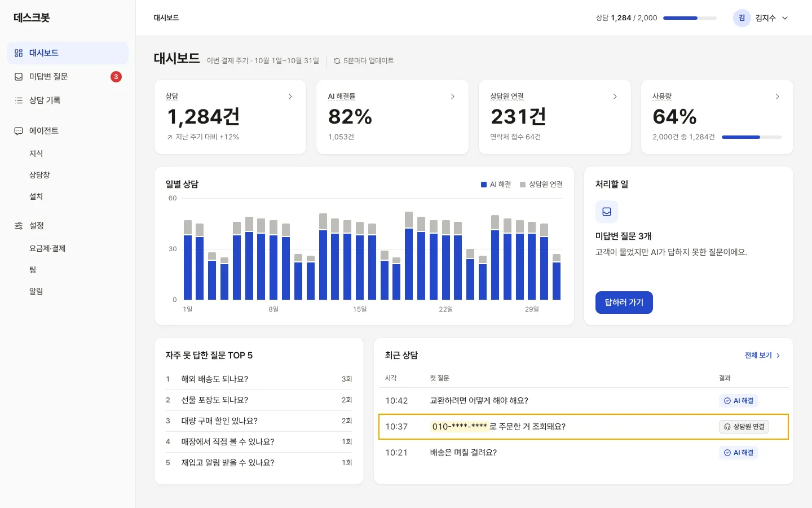The image size is (812, 508).
Task: Select 에이전트 in the sidebar
Action: (68, 131)
